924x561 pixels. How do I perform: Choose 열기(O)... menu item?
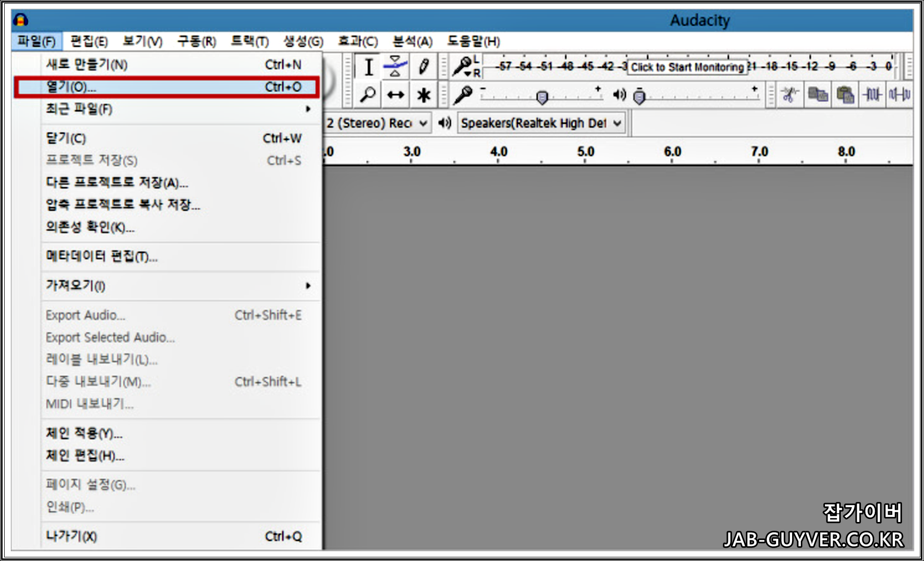167,87
